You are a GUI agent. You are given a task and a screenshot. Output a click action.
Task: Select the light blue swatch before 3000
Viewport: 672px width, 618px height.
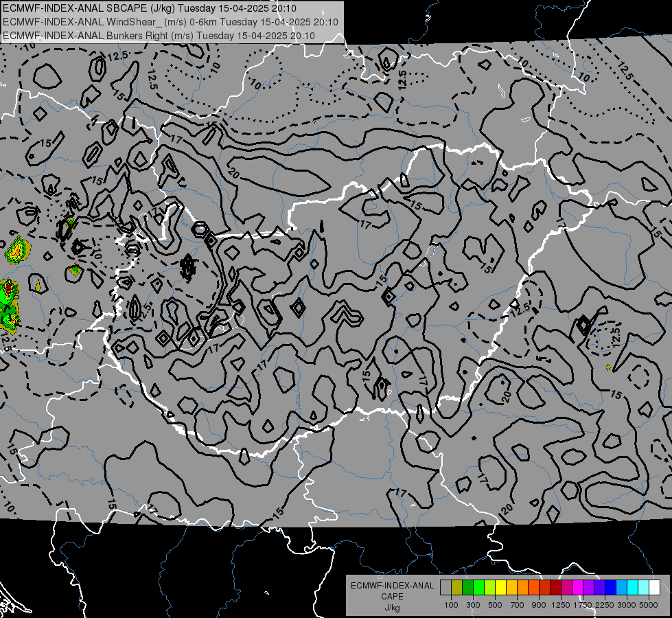(622, 587)
